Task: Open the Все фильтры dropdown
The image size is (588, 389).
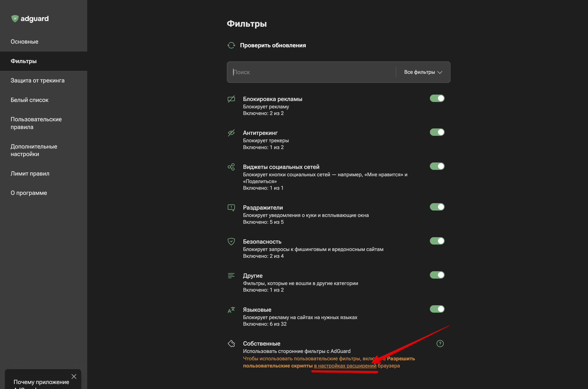Action: tap(423, 72)
